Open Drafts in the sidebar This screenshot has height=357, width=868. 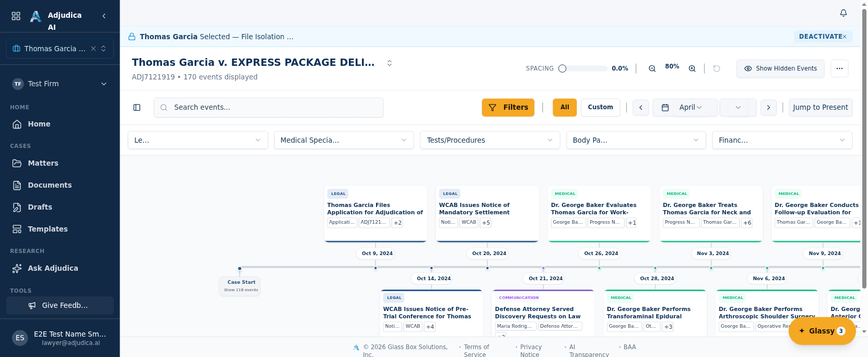point(60,207)
